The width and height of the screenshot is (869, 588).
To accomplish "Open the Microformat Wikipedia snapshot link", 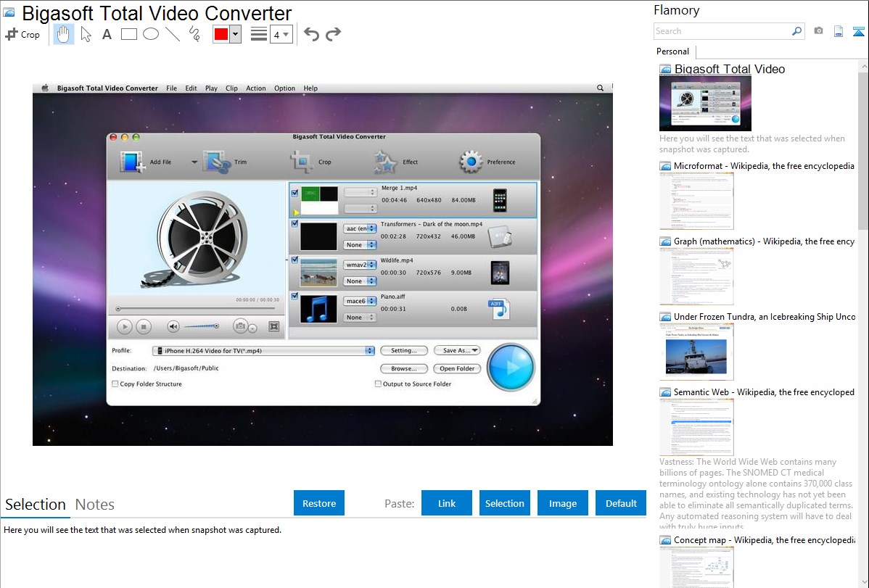I will click(764, 166).
